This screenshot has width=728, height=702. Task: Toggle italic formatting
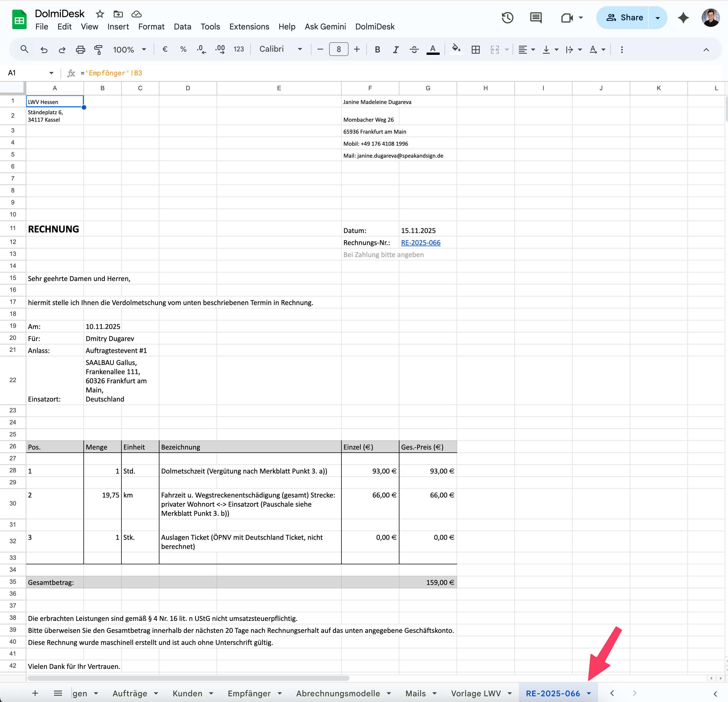coord(395,49)
